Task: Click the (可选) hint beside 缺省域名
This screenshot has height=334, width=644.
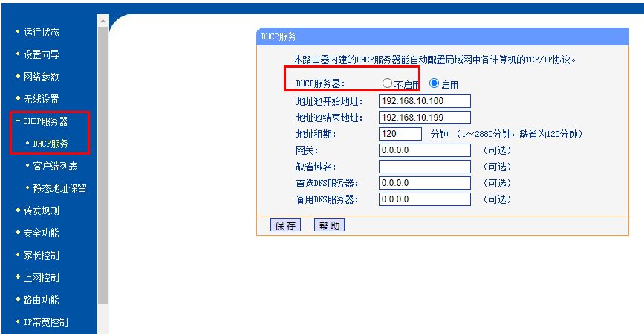Action: 497,167
